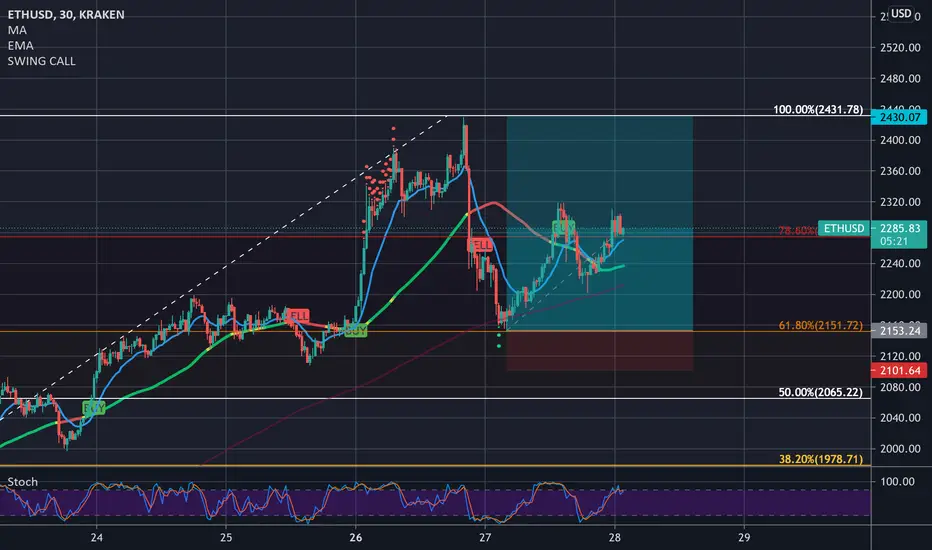This screenshot has height=550, width=932.
Task: Select the 50.00%(2065.22) Fibonacci level label
Action: 820,392
